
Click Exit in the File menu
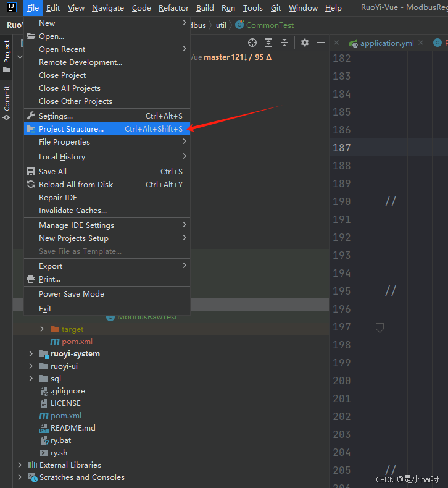[x=107, y=308]
